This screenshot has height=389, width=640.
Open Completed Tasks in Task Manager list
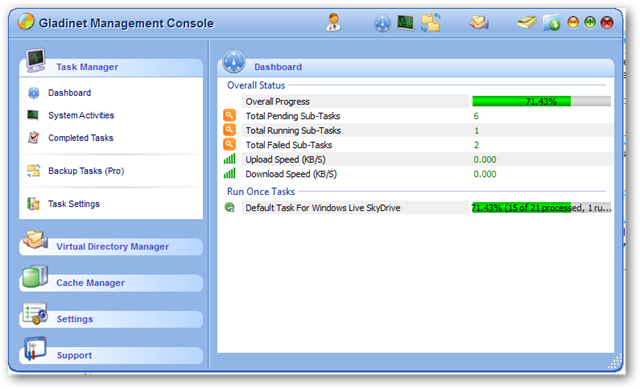[x=80, y=138]
